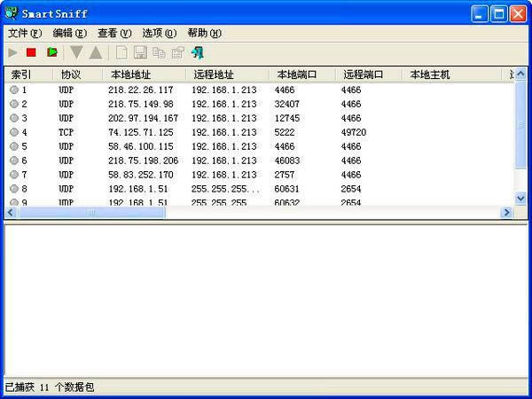Click the vertical scrollbar thumb
Viewport: 532px width, 399px height.
click(x=520, y=124)
